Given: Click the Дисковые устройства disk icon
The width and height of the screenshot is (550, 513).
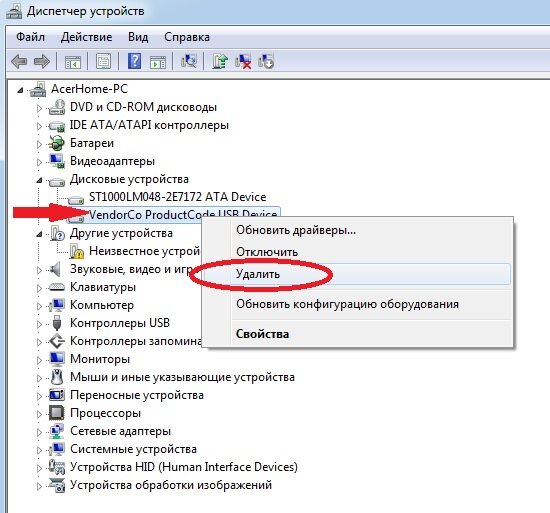Looking at the screenshot, I should (57, 181).
